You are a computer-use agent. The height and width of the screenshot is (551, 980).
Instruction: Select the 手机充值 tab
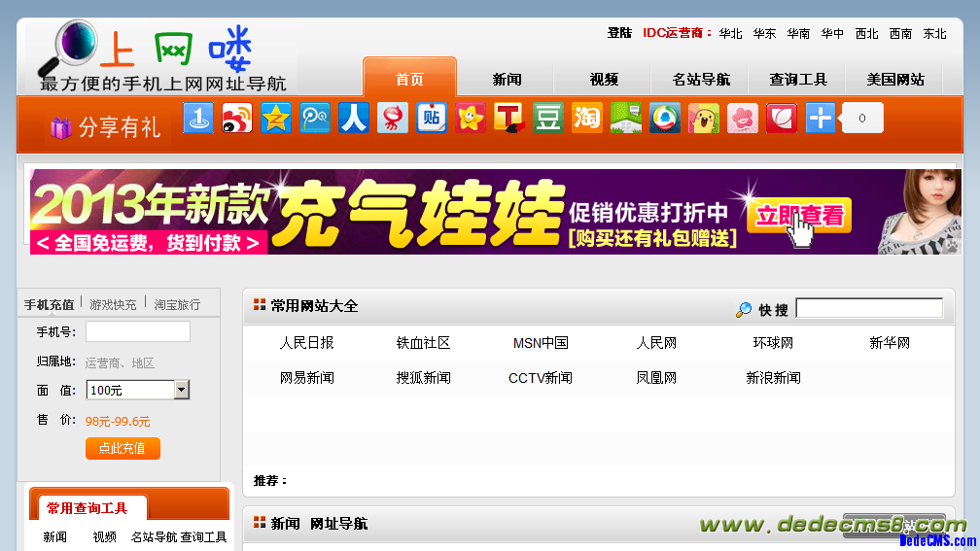[49, 305]
